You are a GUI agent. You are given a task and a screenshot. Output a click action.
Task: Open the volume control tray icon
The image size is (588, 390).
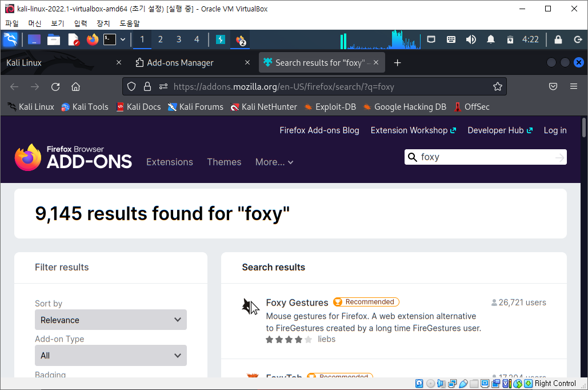pyautogui.click(x=471, y=39)
